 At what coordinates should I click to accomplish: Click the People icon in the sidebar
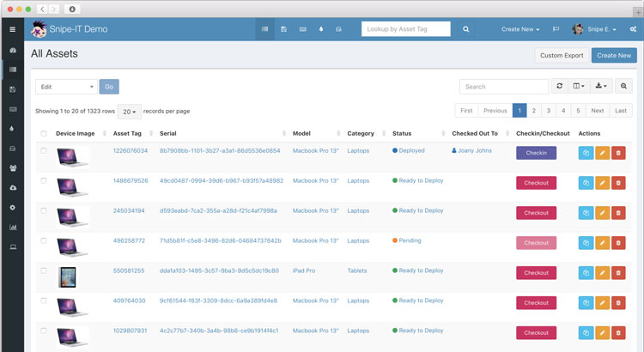(x=12, y=167)
